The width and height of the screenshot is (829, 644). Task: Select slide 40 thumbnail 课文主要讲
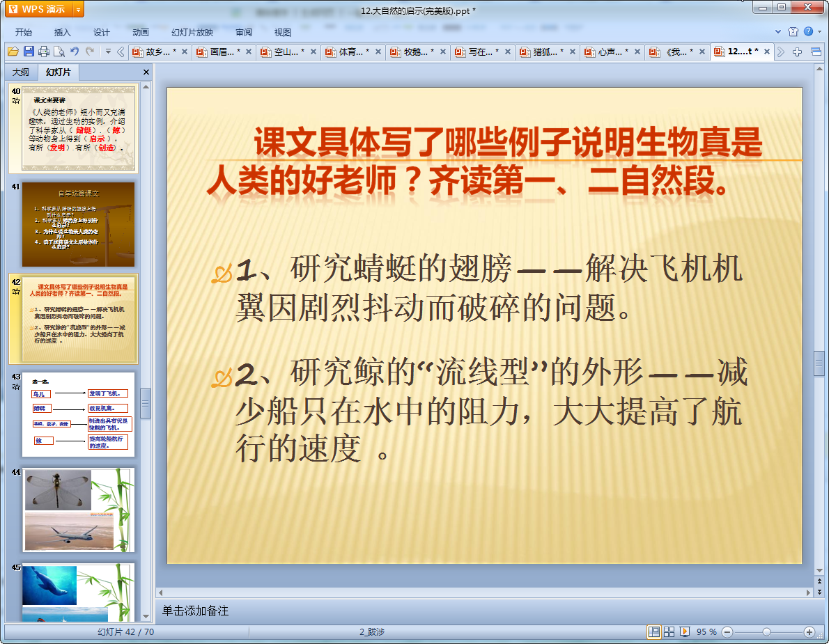(78, 128)
